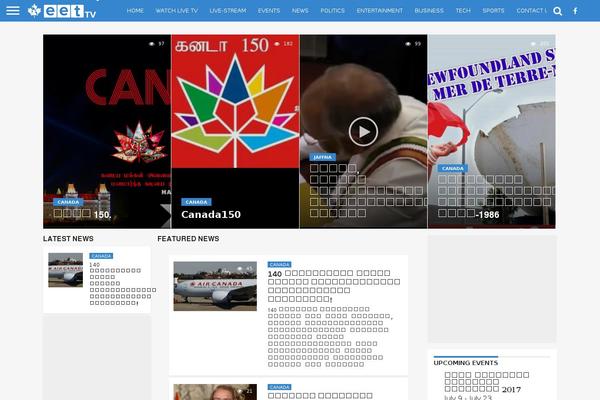Screen dimensions: 600x400
Task: Open the Contact Us menu item
Action: [x=532, y=11]
